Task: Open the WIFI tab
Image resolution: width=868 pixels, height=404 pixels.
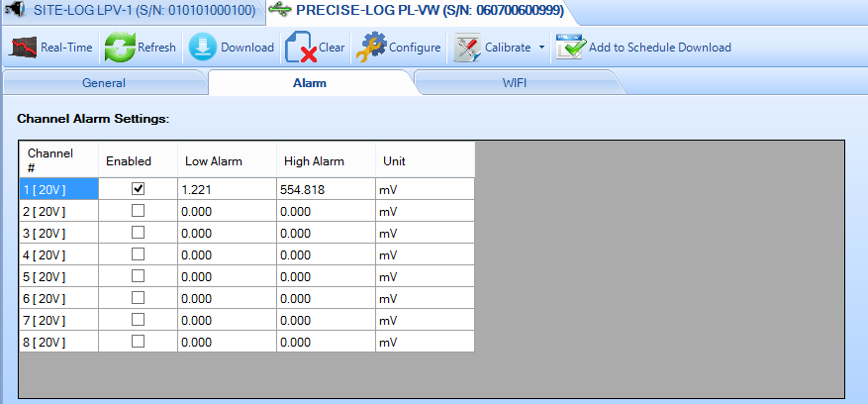Action: point(515,83)
